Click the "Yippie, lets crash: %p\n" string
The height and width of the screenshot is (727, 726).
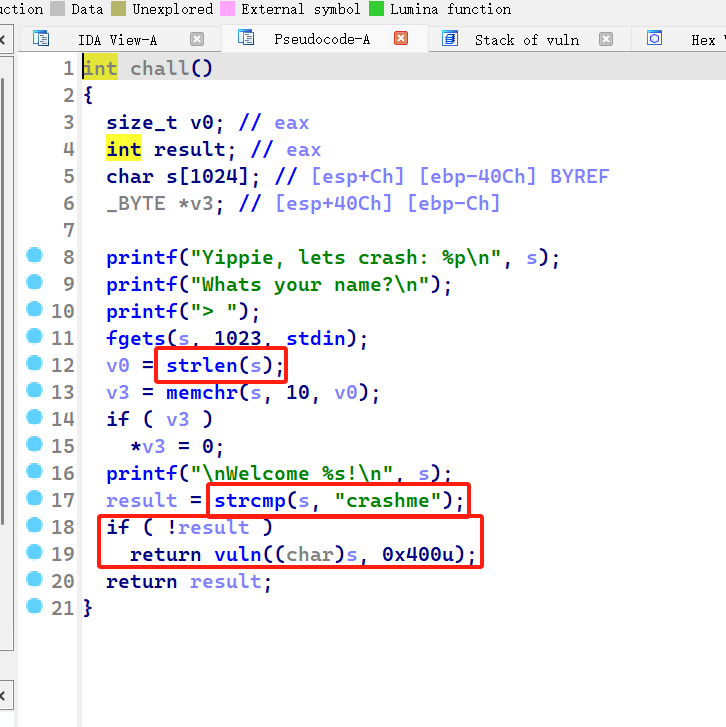click(x=346, y=257)
